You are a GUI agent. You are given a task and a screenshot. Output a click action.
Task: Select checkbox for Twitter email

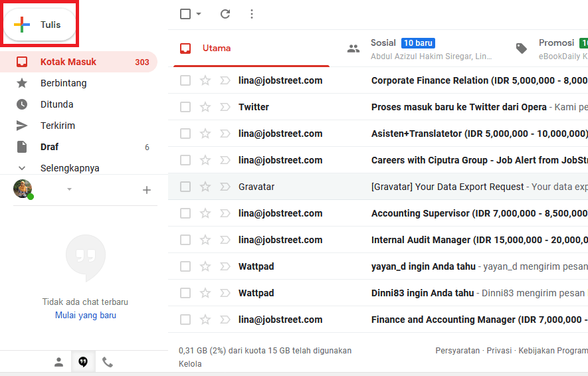click(x=185, y=107)
